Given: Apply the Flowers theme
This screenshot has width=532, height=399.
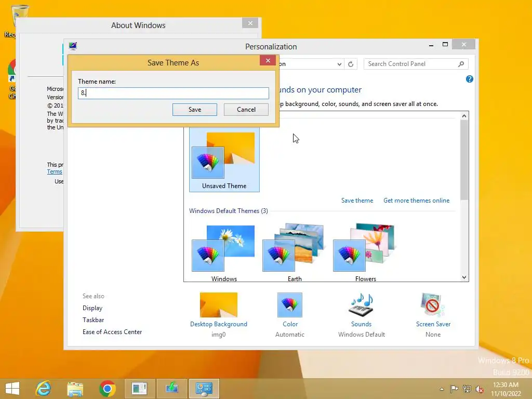Looking at the screenshot, I should point(365,253).
